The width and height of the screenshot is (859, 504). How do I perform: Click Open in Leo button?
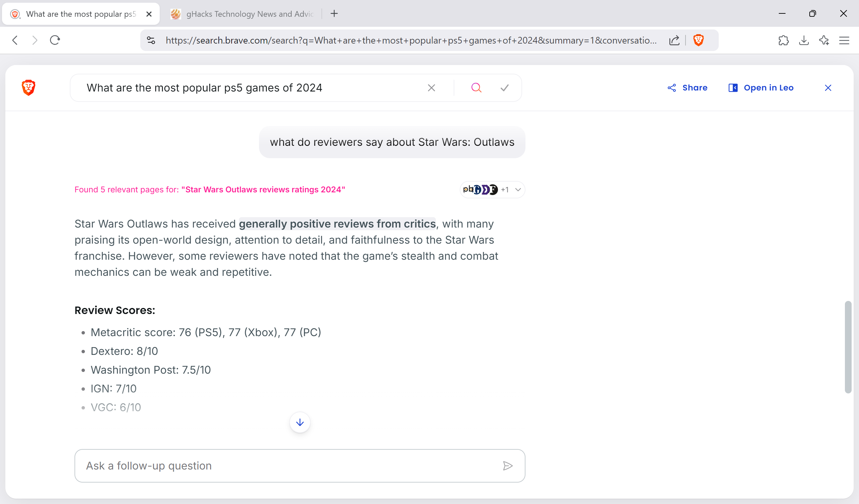coord(761,88)
